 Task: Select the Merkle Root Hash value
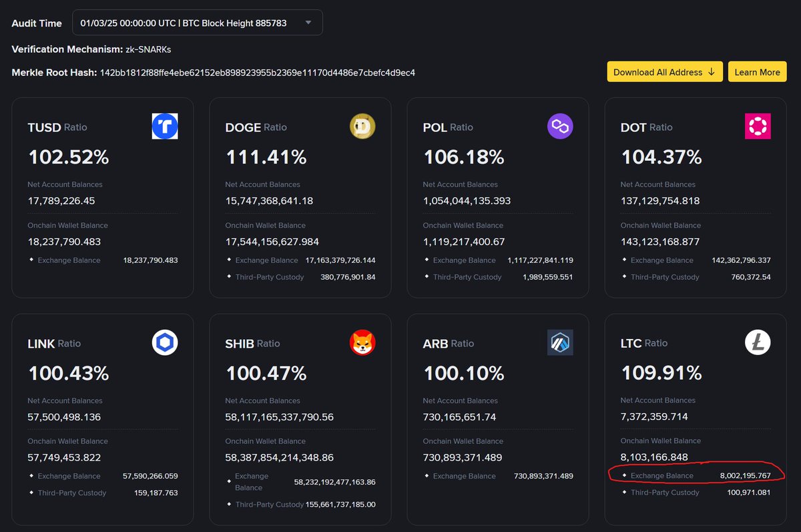pyautogui.click(x=258, y=72)
